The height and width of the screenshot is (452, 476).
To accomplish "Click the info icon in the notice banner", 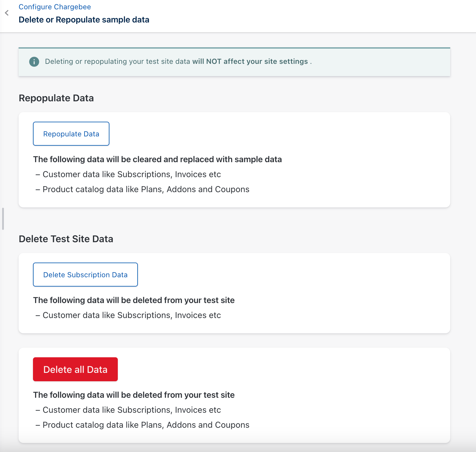I will pos(34,62).
